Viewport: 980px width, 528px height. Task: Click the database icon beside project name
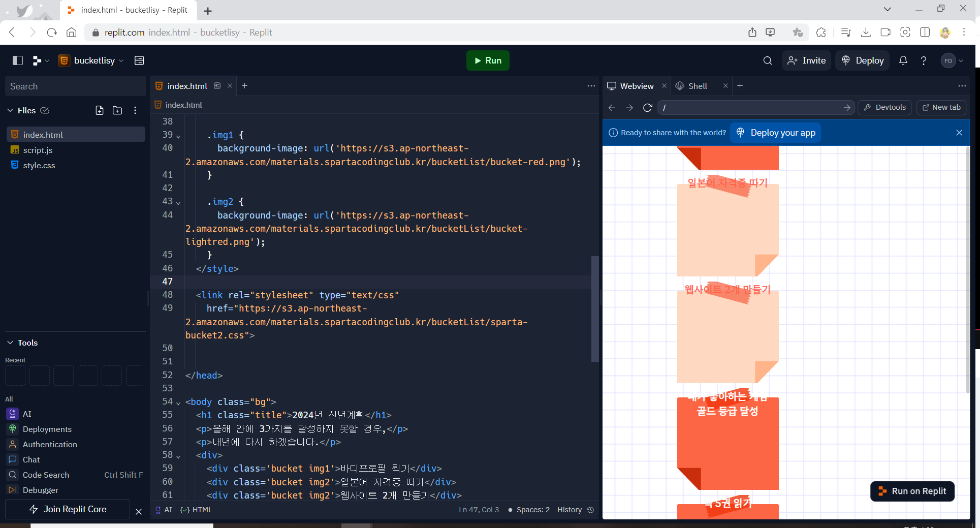pos(139,60)
